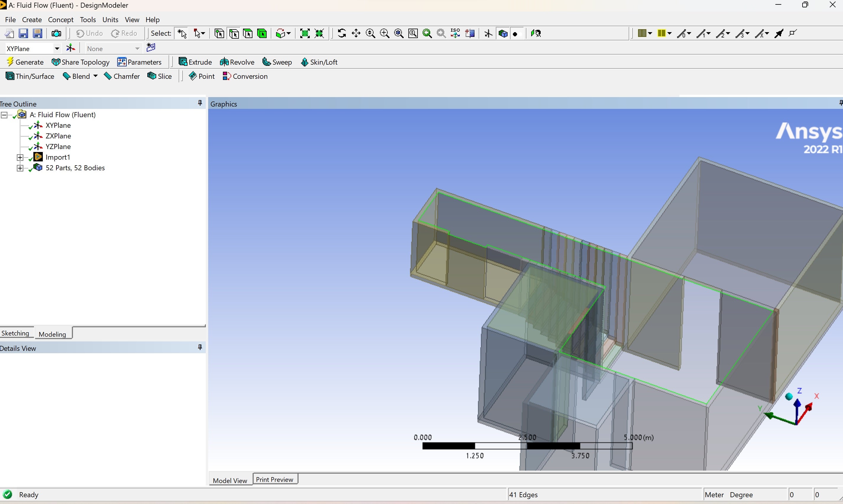Select the ZXPlane tree item

[58, 136]
